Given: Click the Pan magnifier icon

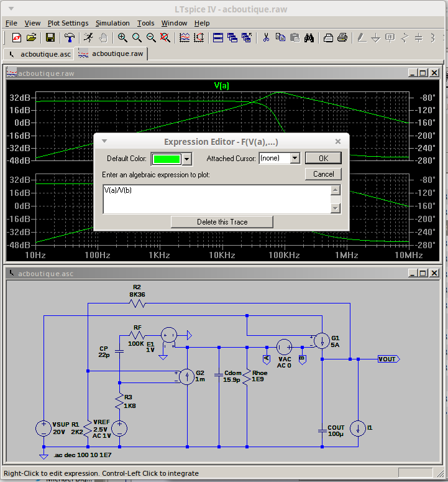Looking at the screenshot, I should click(137, 38).
